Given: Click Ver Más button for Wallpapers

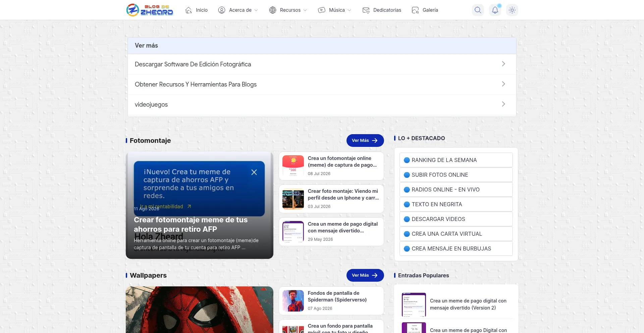Looking at the screenshot, I should 365,275.
